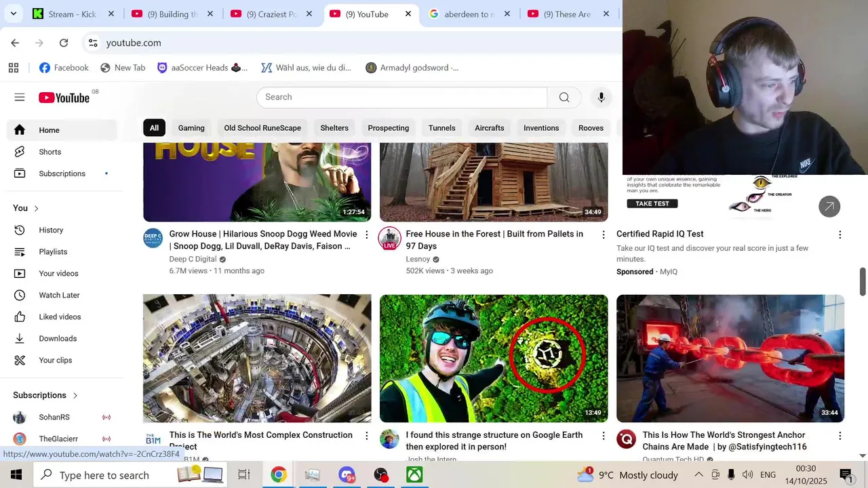
Task: Open Liked videos in the sidebar
Action: coord(62,317)
